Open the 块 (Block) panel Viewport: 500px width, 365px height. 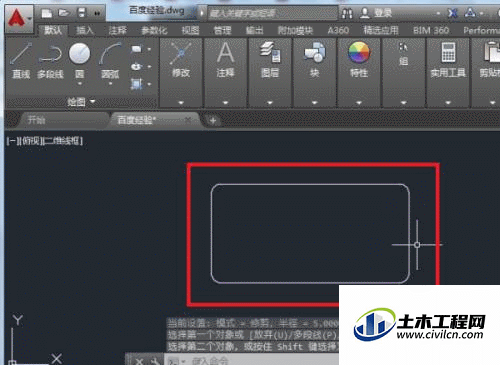(x=315, y=60)
